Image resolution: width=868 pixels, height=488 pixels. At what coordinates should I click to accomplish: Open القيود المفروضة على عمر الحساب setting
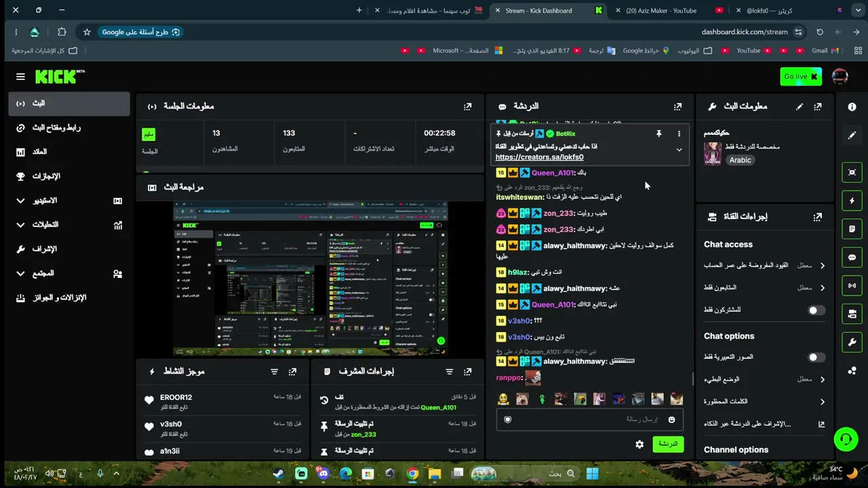coord(764,266)
